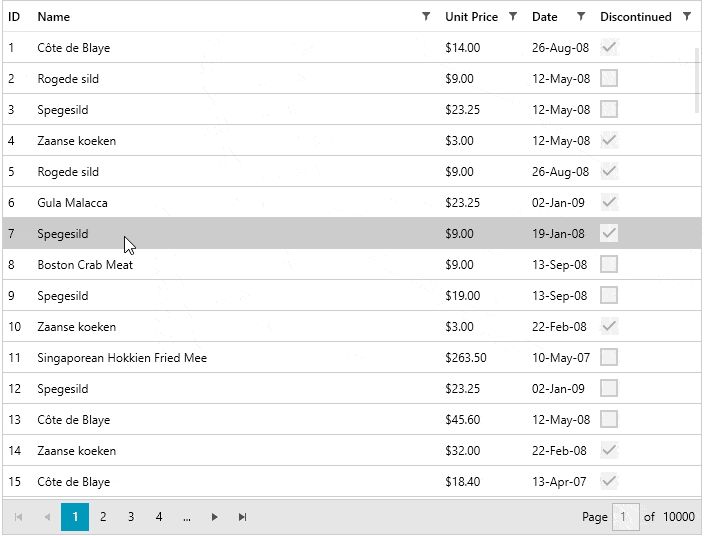The height and width of the screenshot is (536, 713).
Task: Go to the previous page arrow
Action: 47,517
